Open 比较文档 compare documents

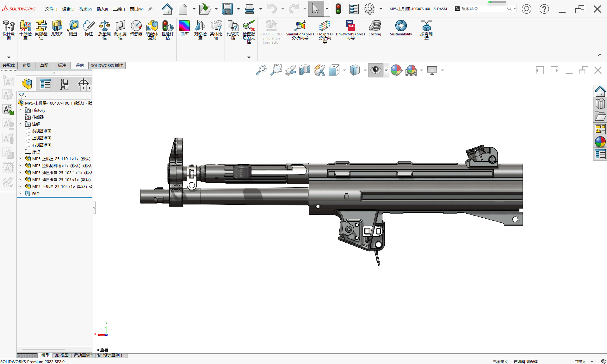tap(233, 30)
